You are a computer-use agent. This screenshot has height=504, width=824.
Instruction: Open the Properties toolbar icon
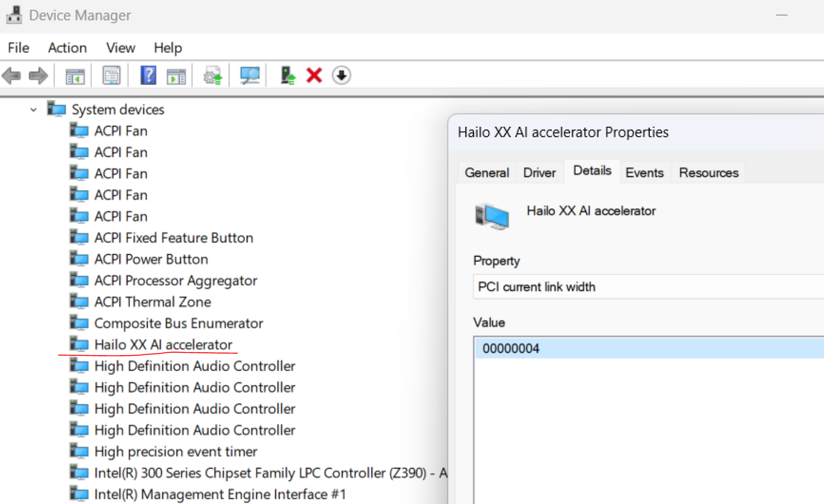point(111,76)
